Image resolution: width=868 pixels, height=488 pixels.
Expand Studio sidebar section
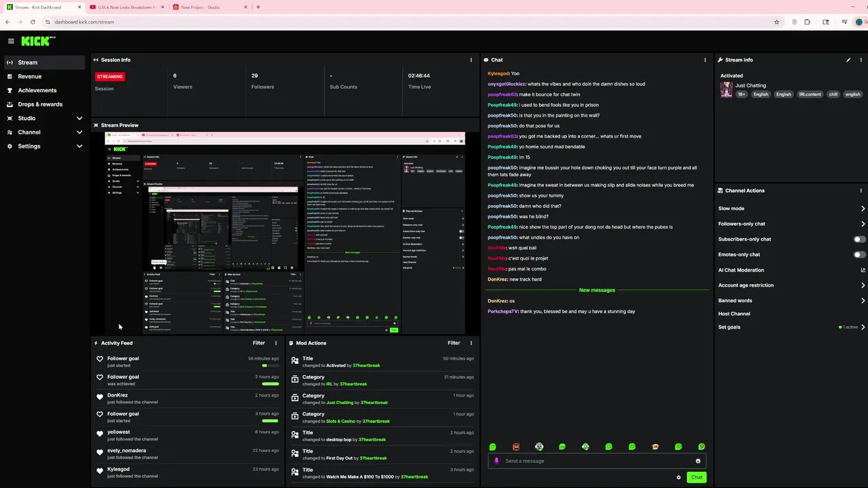[x=79, y=118]
